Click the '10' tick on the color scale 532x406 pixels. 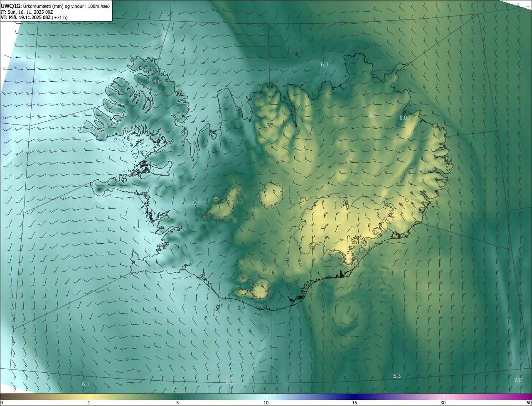[266, 403]
